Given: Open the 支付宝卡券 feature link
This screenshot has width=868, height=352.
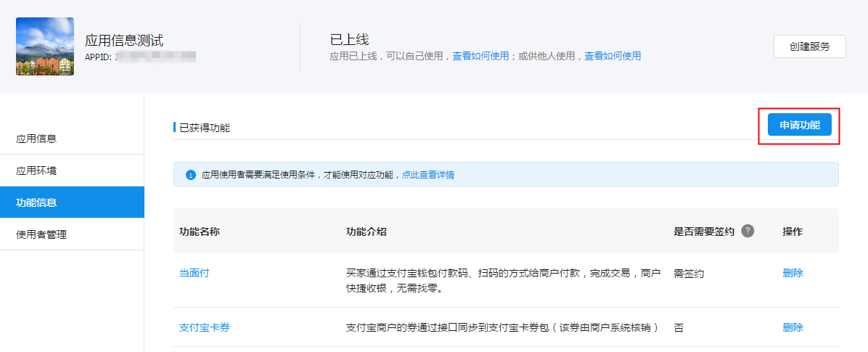Looking at the screenshot, I should (x=204, y=327).
